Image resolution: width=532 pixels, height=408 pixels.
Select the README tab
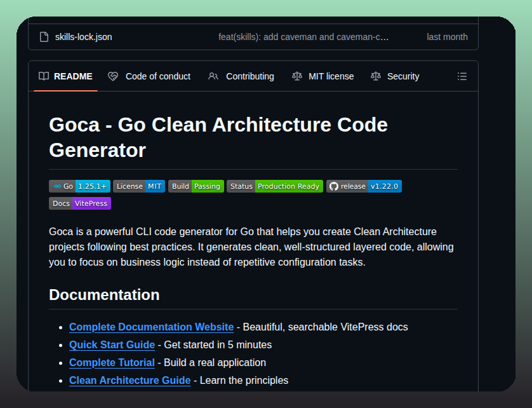(65, 76)
